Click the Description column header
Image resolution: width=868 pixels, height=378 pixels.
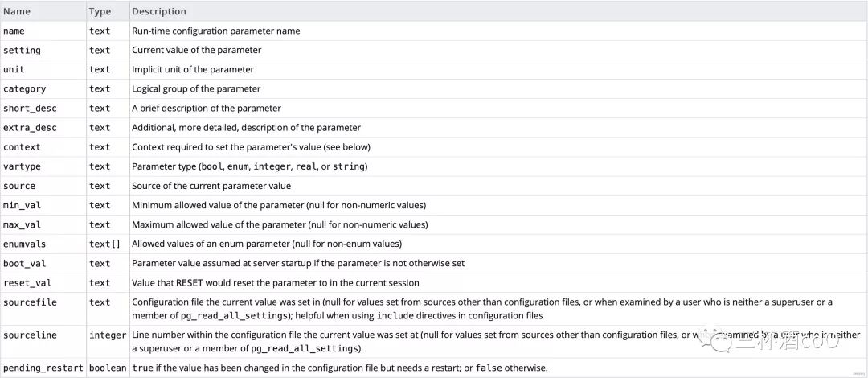click(x=158, y=11)
